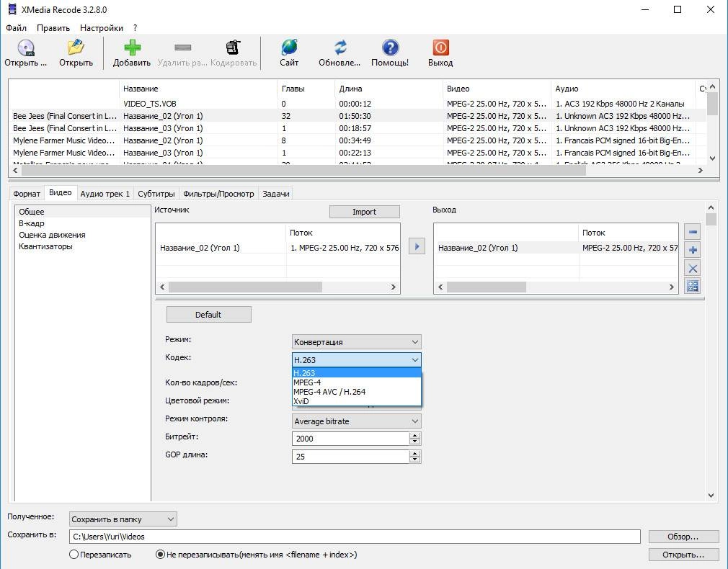Image resolution: width=728 pixels, height=569 pixels.
Task: Open help with the question mark icon
Action: click(390, 48)
